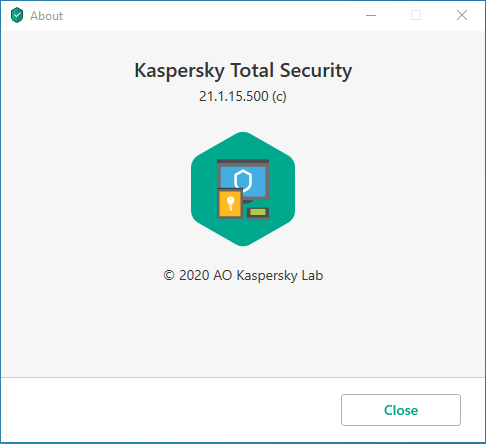
Task: Click the version number 21.1.15.500 (c)
Action: click(x=243, y=96)
